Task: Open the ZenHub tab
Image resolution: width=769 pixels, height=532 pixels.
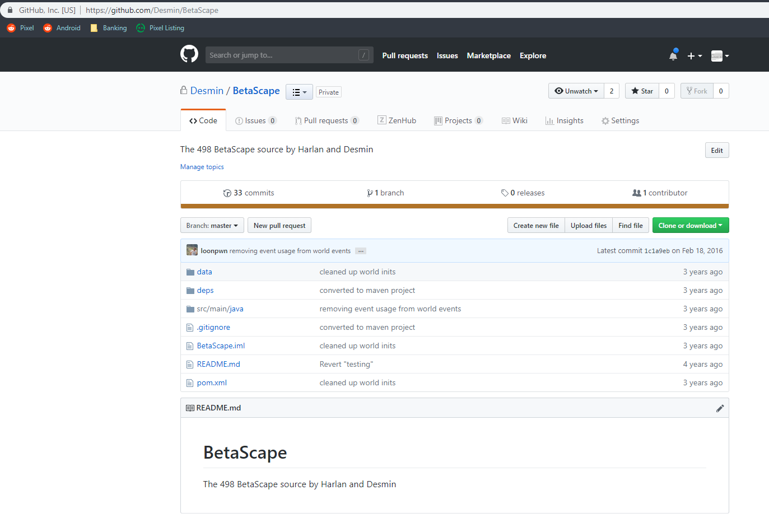Action: [397, 120]
